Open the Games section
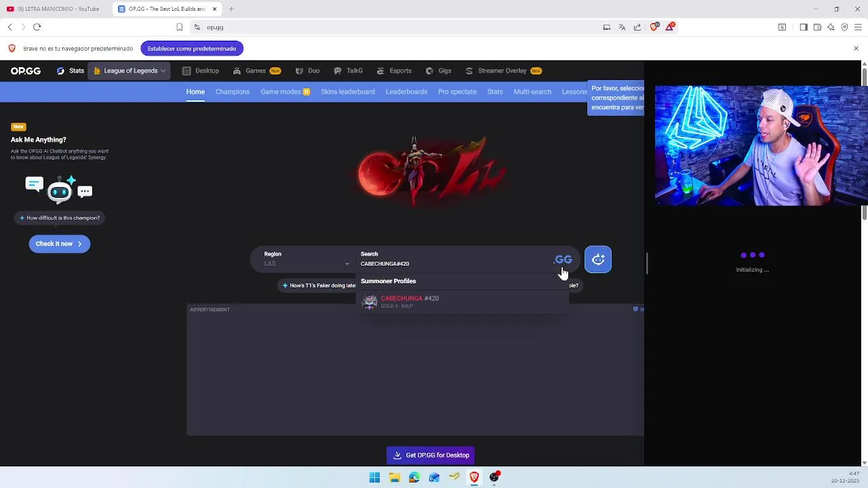Image resolution: width=868 pixels, height=488 pixels. point(256,70)
